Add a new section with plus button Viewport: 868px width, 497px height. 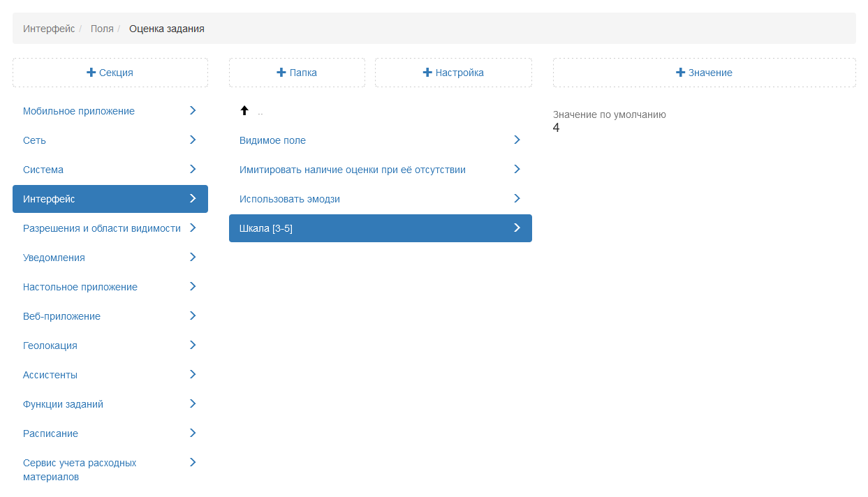pyautogui.click(x=110, y=73)
